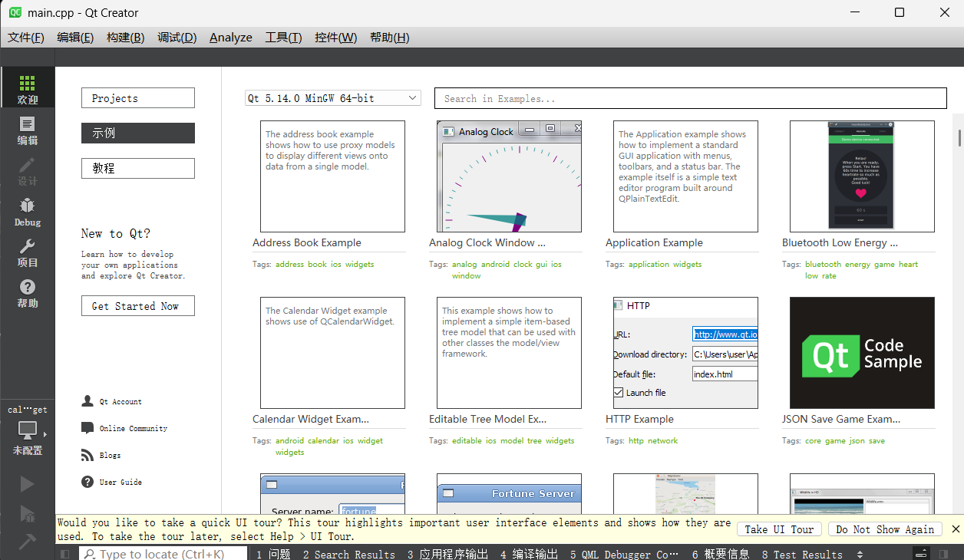The height and width of the screenshot is (560, 964).
Task: Open the Fortune Server example thumbnail
Action: tap(509, 494)
